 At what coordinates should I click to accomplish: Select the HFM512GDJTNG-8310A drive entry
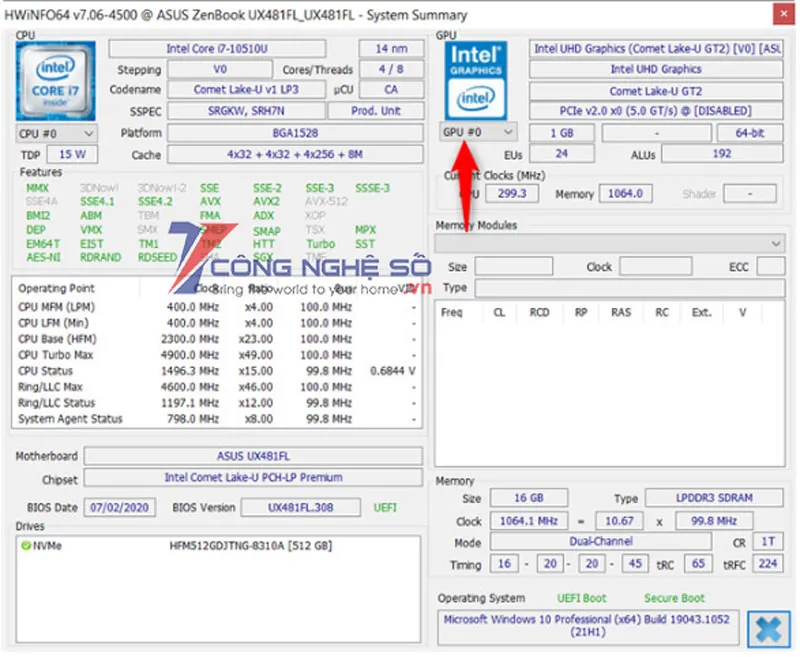[x=251, y=546]
